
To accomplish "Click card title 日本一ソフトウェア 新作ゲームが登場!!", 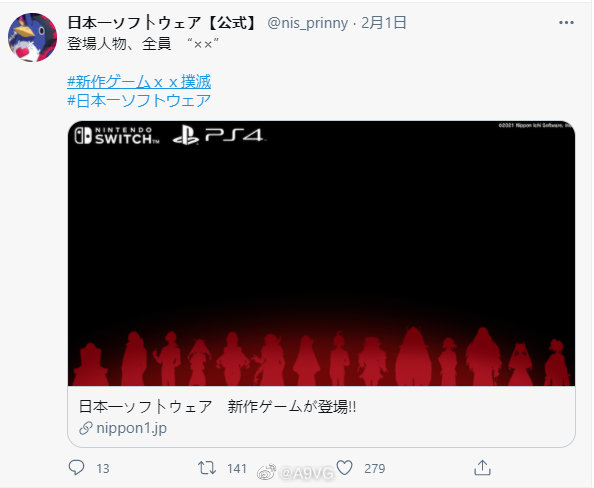I will 217,407.
